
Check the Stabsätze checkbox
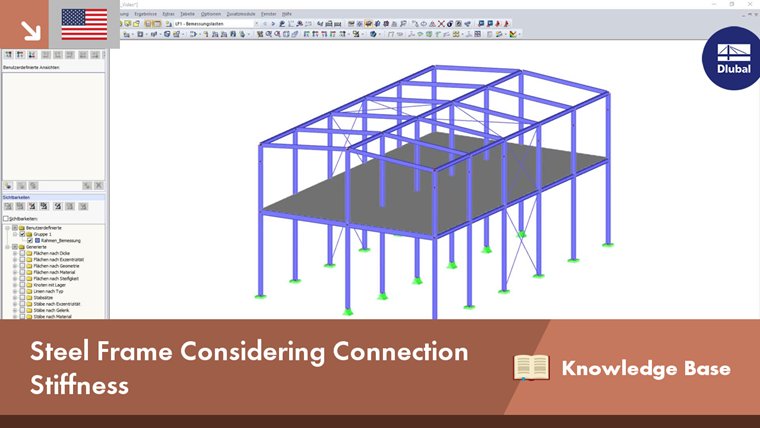[x=22, y=298]
